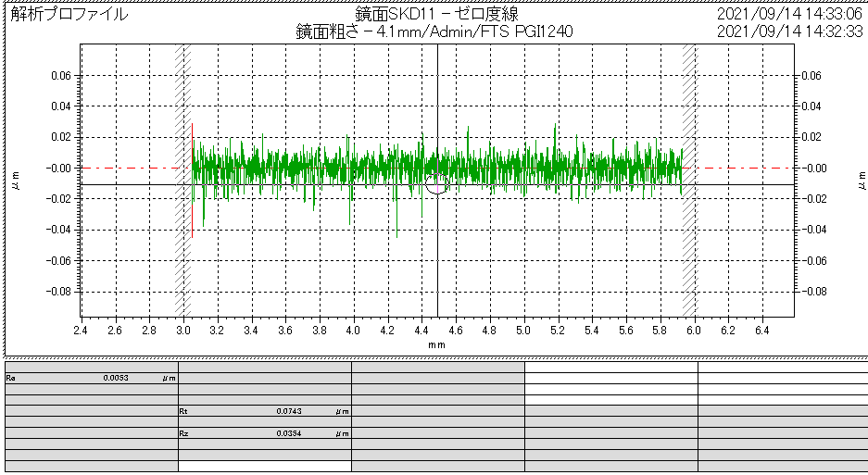Viewport: 868px width, 475px height.
Task: Click the white empty cell below Rz row
Action: (x=264, y=466)
